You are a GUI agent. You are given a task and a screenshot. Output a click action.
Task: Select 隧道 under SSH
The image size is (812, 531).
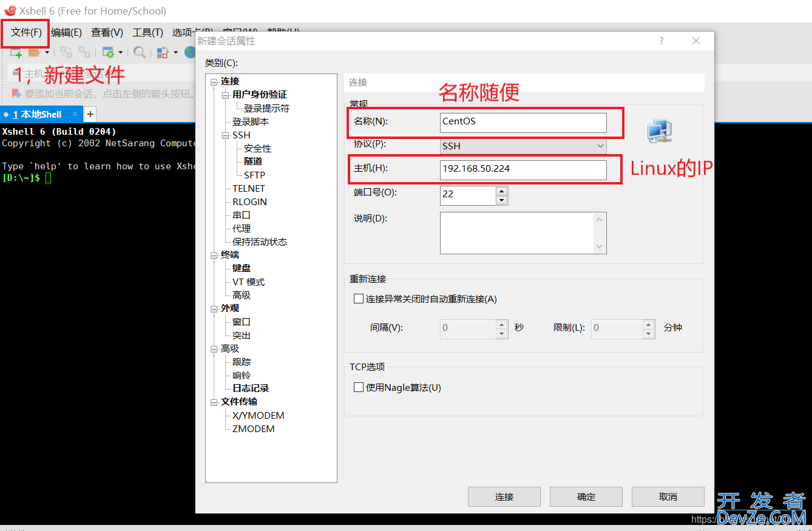(x=253, y=161)
